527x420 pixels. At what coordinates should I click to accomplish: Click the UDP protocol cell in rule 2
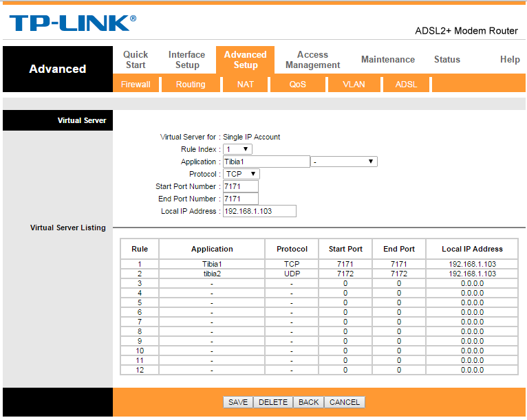click(292, 274)
